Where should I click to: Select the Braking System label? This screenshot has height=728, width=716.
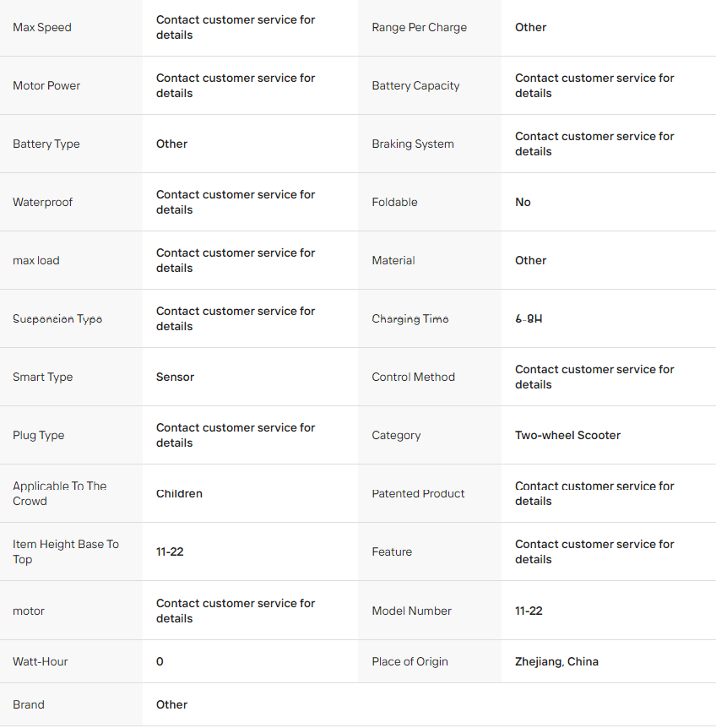tap(413, 144)
